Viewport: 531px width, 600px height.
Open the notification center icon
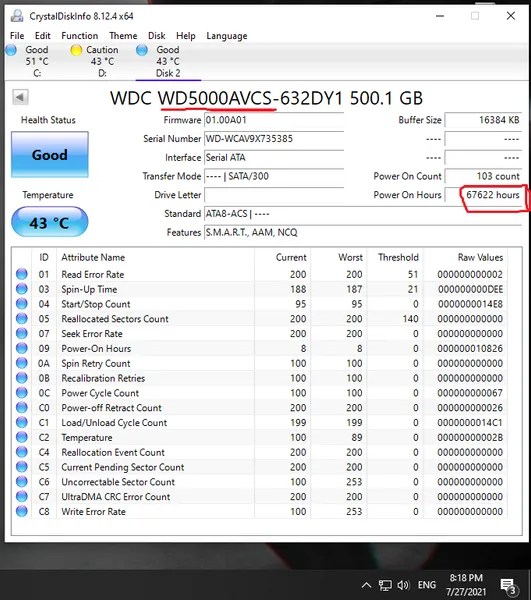[509, 585]
